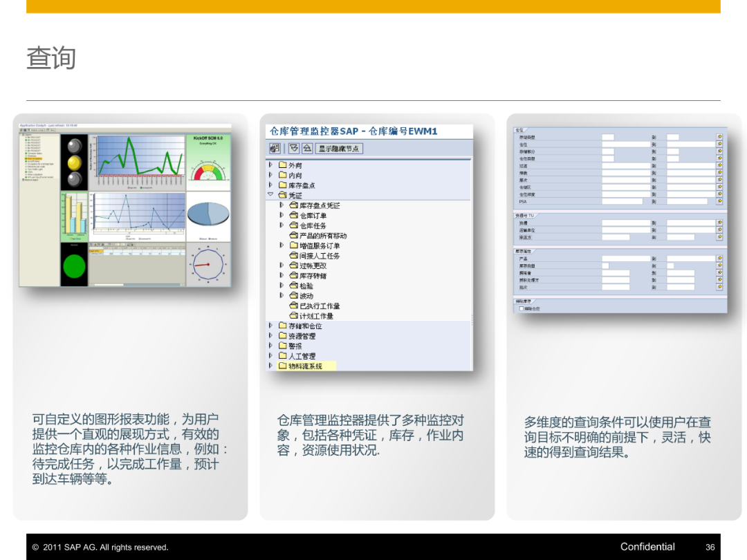Select the orange highlighted item in dashboard tree

click(35, 158)
